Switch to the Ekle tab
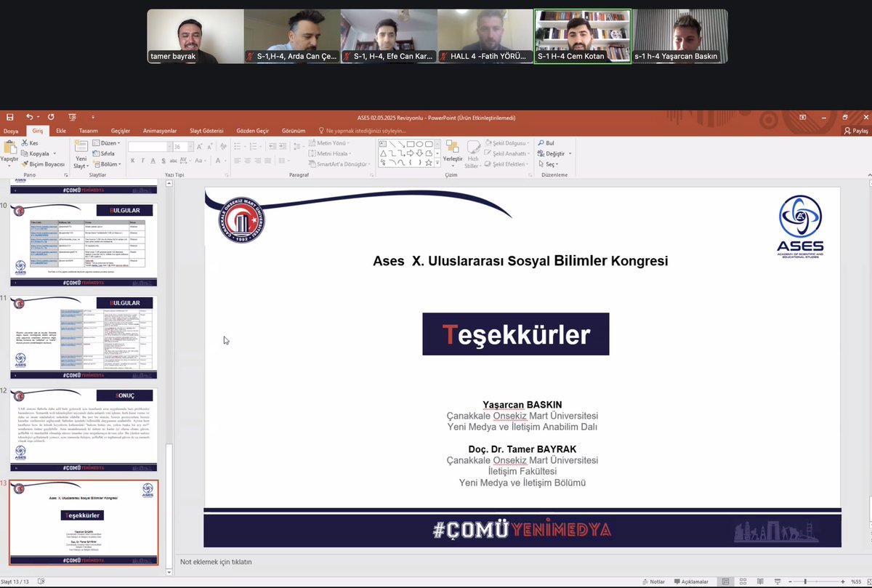 (61, 131)
